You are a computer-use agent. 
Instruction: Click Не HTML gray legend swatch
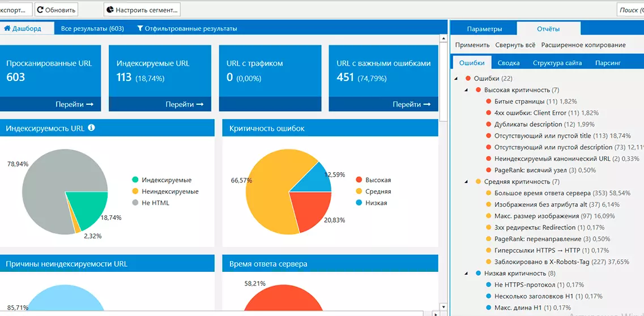(135, 203)
